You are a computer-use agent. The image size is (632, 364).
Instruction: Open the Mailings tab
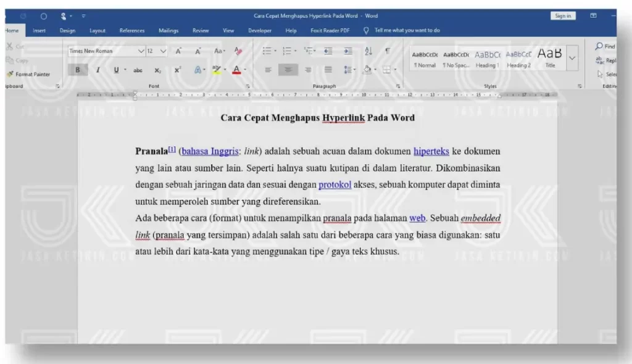pyautogui.click(x=168, y=31)
